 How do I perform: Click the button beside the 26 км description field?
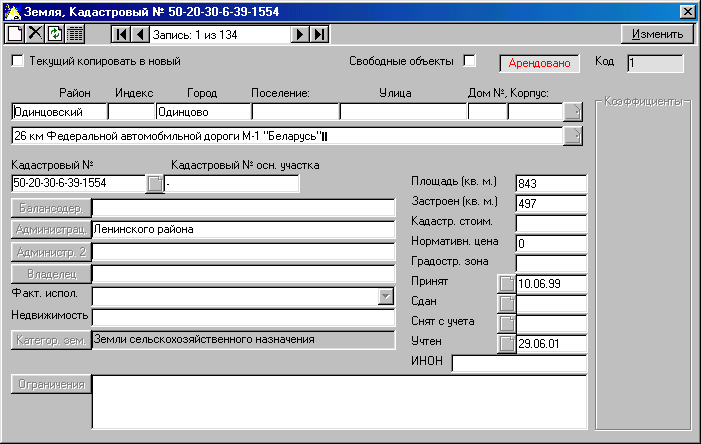(573, 136)
